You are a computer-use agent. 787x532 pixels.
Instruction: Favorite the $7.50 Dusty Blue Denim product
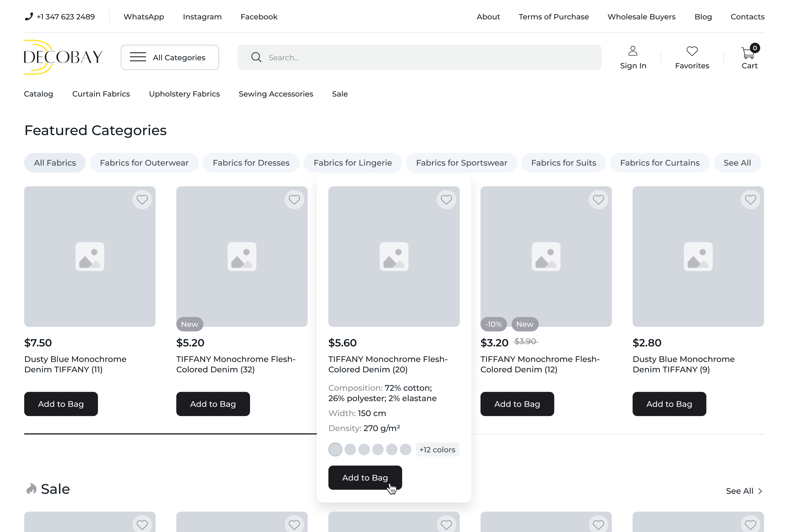click(x=142, y=200)
